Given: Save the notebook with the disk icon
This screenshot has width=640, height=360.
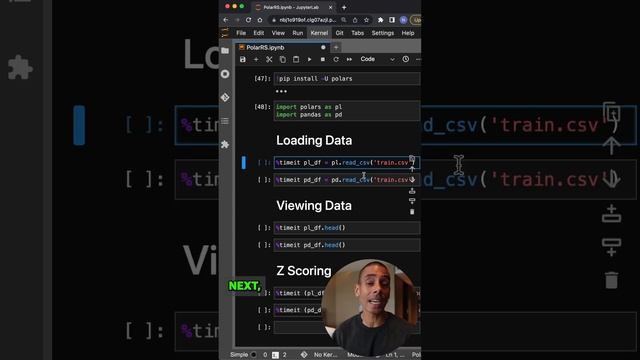Looking at the screenshot, I should click(x=243, y=60).
